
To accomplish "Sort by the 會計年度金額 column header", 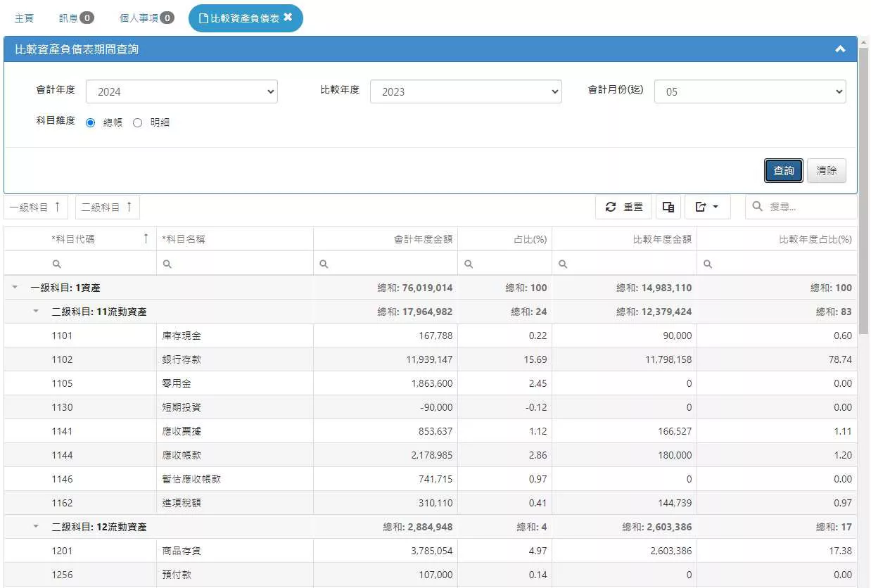I will point(386,239).
